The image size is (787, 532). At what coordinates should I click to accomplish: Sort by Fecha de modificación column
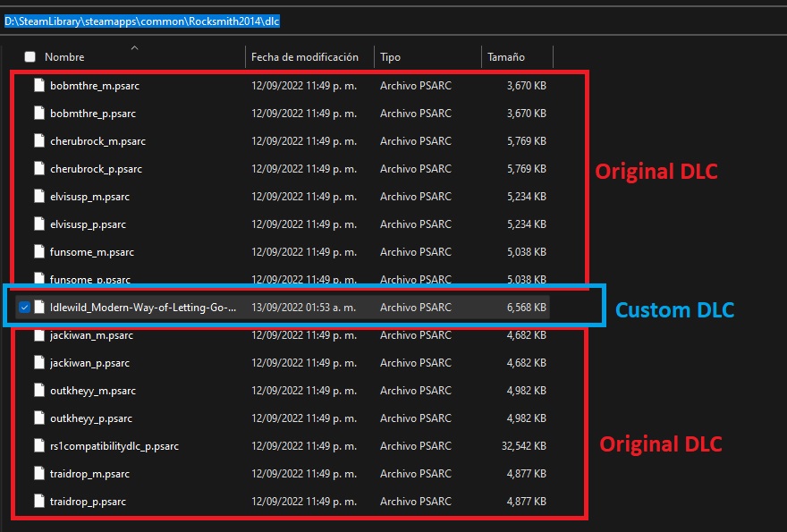click(304, 57)
